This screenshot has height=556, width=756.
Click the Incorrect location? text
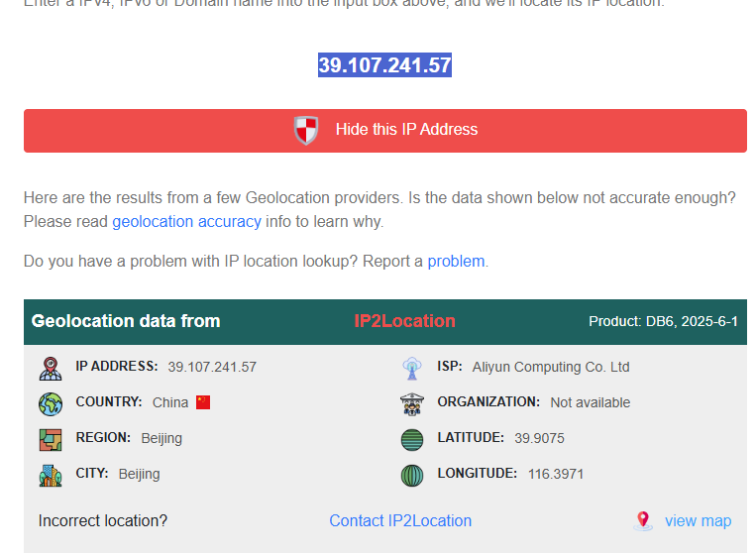click(103, 520)
